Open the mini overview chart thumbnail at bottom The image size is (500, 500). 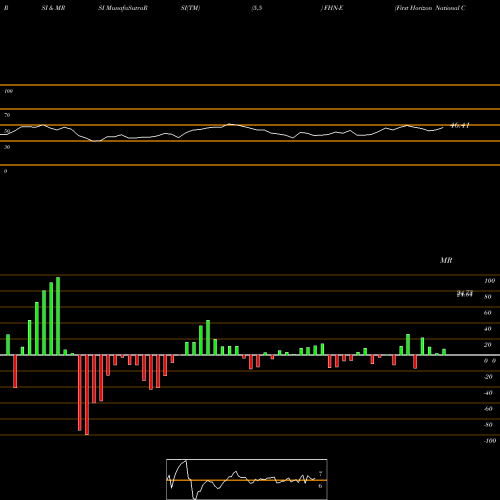click(x=247, y=479)
